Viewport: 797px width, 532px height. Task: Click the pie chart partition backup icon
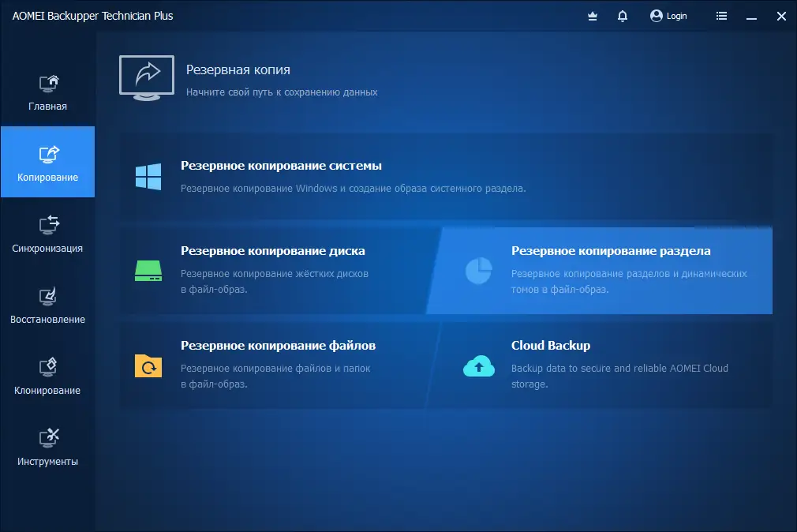pos(478,270)
